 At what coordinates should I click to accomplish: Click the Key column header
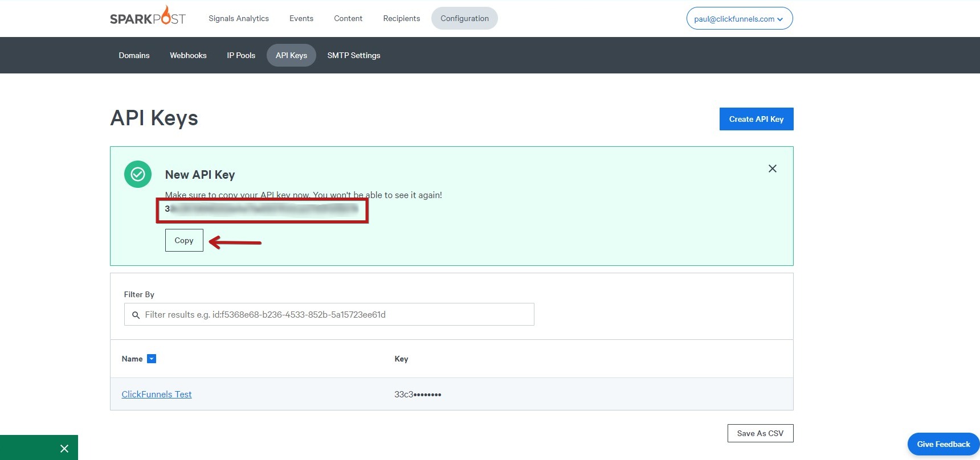click(401, 359)
